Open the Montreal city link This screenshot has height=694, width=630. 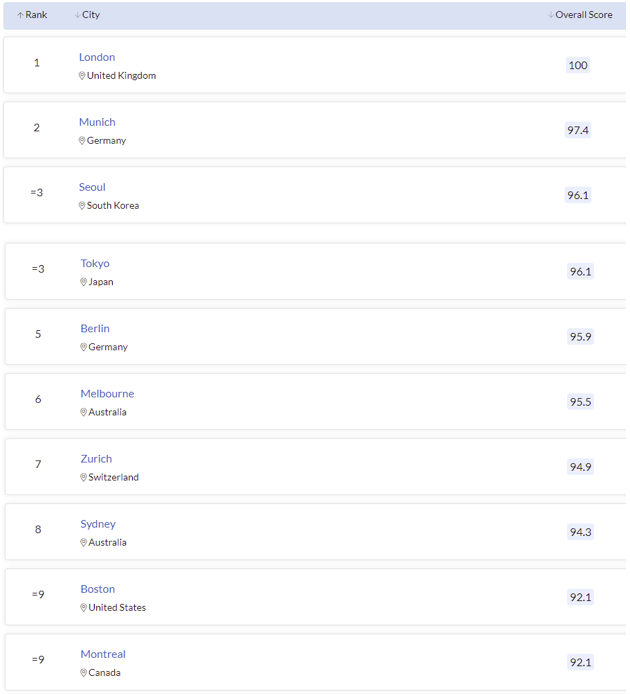click(x=103, y=653)
